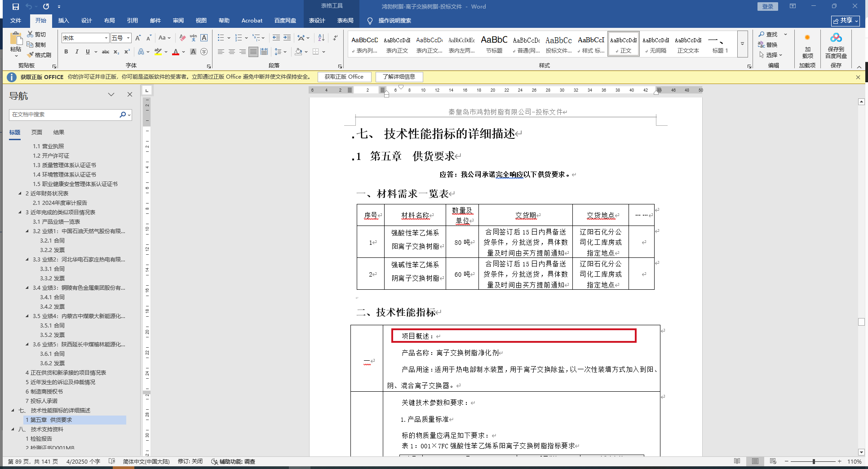Screen dimensions: 868x469
Task: Open line spacing dropdown
Action: click(x=281, y=52)
